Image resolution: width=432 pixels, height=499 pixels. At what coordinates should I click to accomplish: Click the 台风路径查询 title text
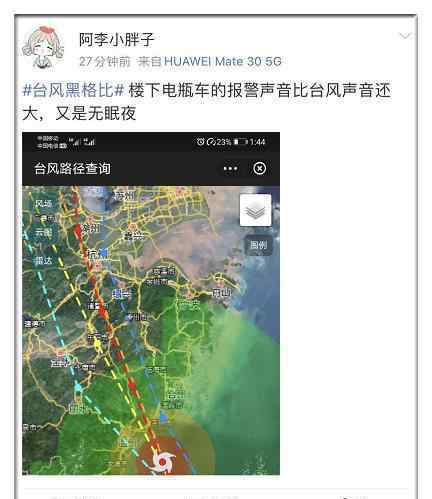tap(72, 168)
